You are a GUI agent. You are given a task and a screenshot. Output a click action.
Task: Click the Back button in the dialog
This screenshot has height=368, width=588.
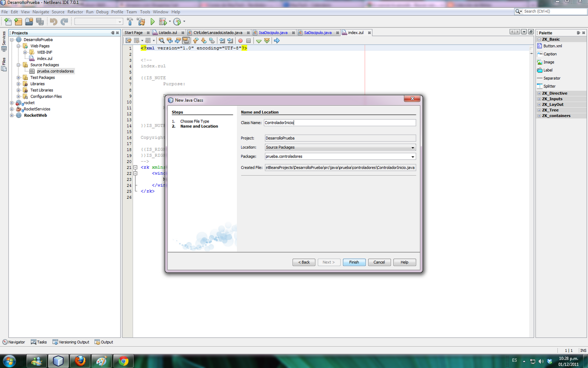[x=304, y=262]
